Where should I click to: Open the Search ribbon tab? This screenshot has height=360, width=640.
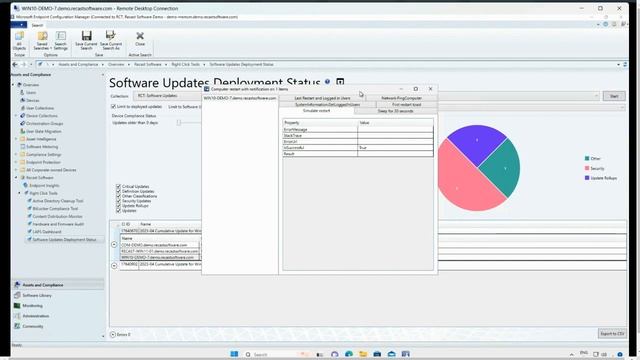37,25
